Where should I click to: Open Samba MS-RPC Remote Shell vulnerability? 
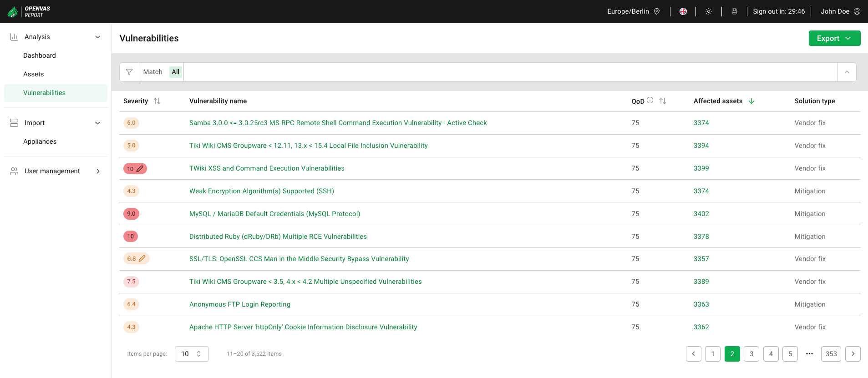[x=338, y=123]
